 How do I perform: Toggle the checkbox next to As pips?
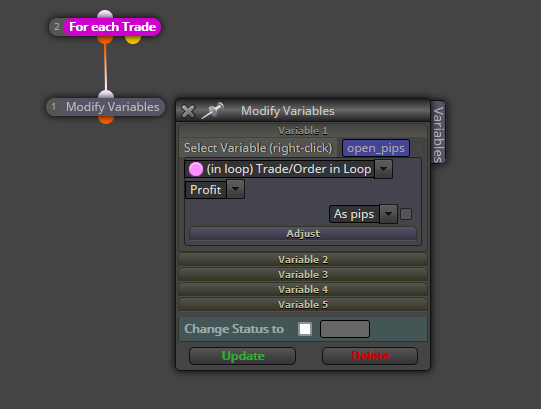tap(406, 214)
